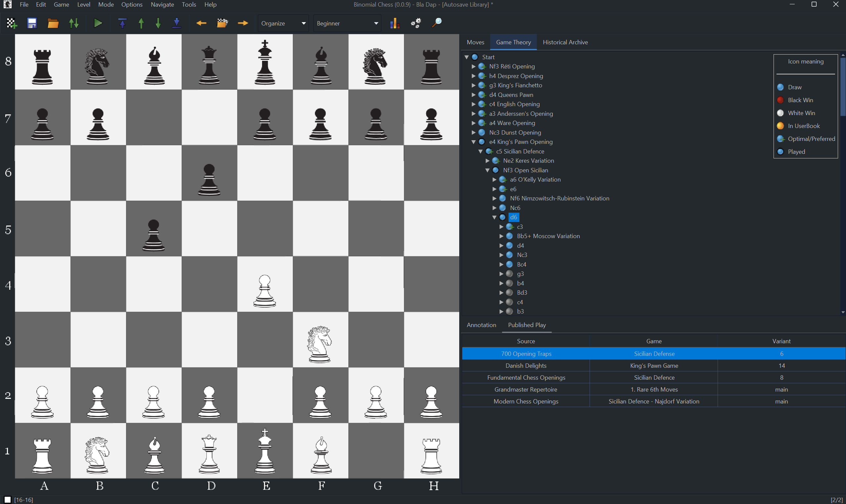Open the statistics chart panel
Screen dimensions: 846x504
[394, 23]
